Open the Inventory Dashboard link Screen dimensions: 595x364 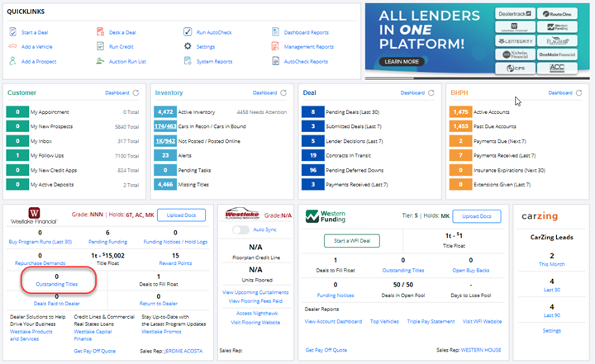click(264, 93)
